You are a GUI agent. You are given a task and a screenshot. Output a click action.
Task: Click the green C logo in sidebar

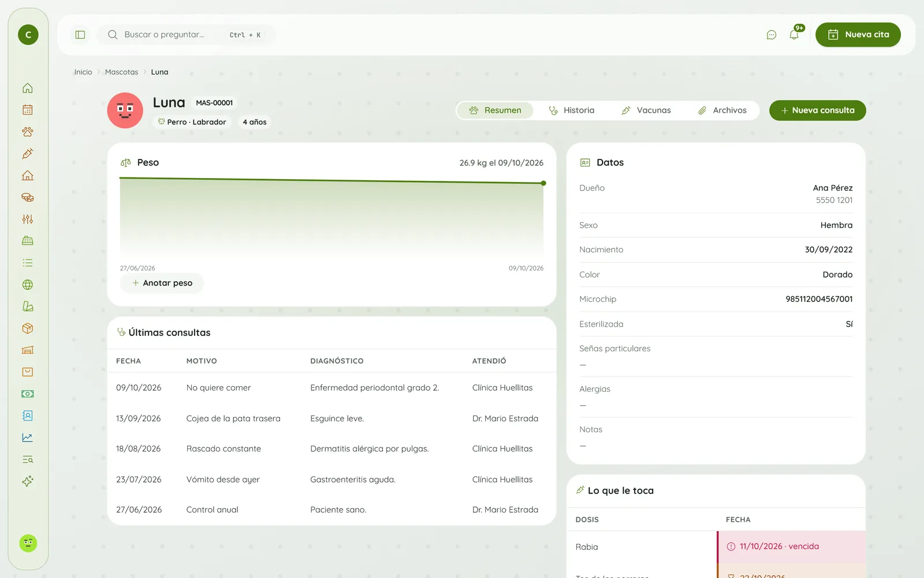pos(28,35)
